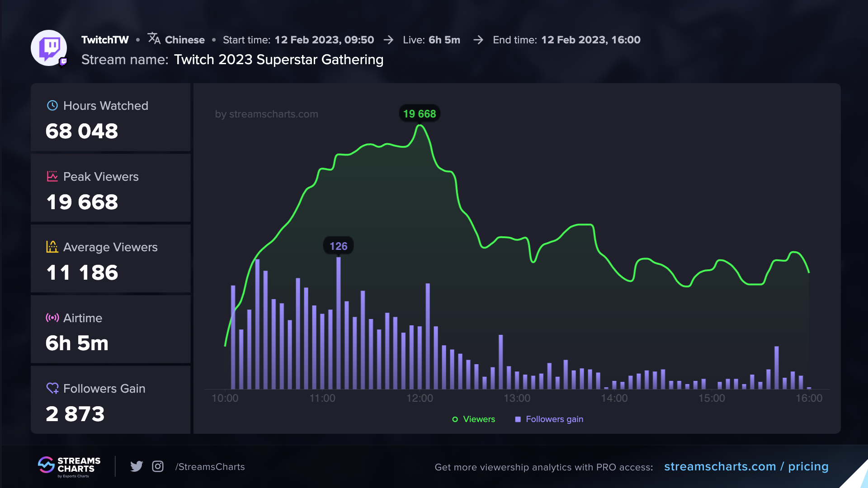Toggle the Viewers series in chart legend
868x488 pixels.
click(x=473, y=419)
